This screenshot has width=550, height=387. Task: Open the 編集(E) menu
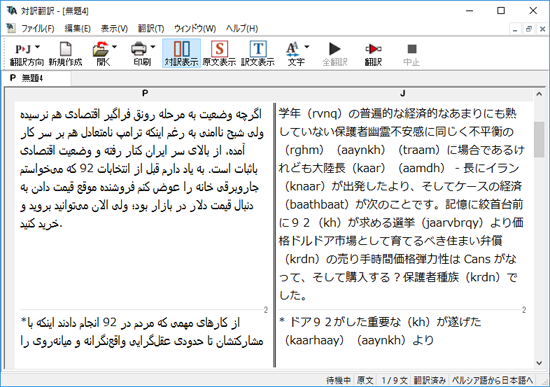tap(78, 28)
